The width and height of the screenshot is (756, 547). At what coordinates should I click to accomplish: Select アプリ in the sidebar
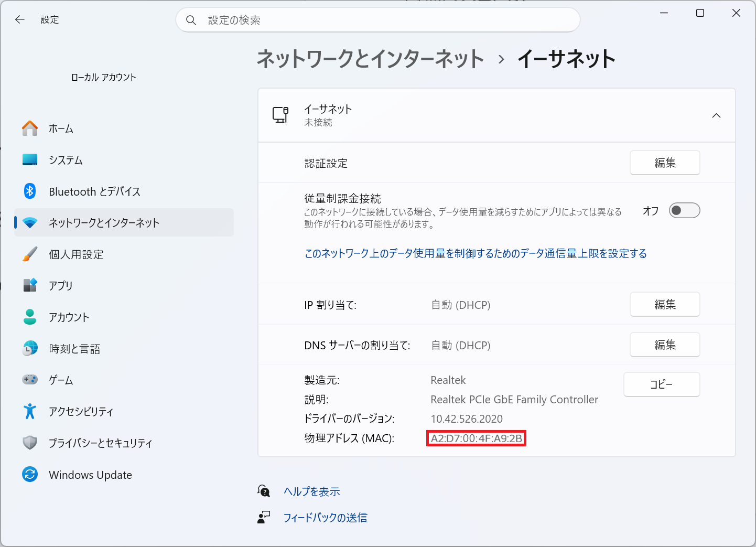[124, 285]
